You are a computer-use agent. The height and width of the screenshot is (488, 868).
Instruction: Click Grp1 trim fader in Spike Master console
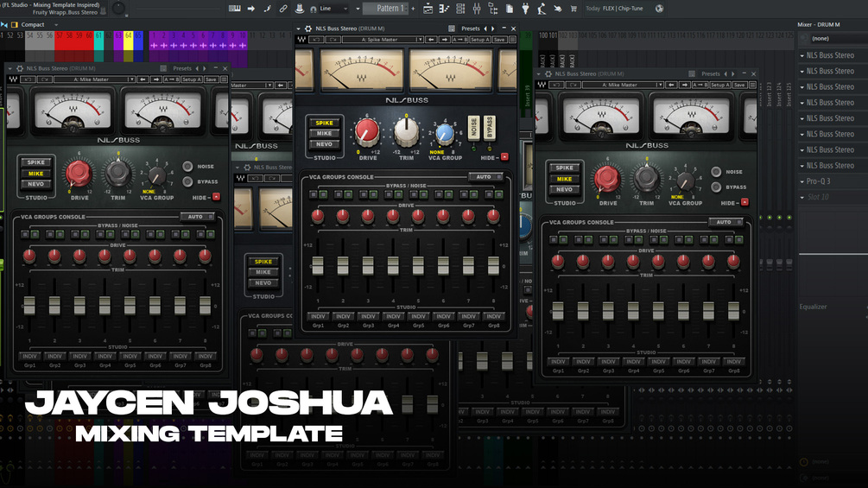tap(318, 265)
